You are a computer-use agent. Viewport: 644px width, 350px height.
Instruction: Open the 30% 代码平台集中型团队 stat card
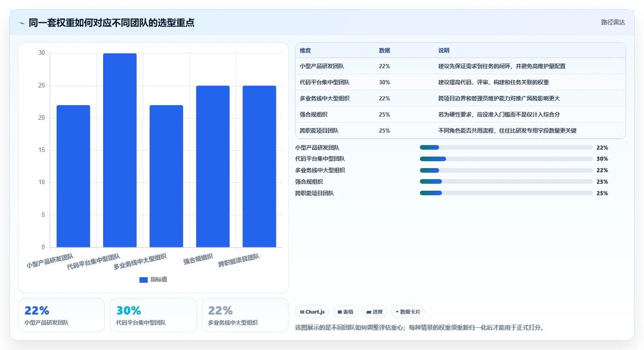tap(153, 315)
